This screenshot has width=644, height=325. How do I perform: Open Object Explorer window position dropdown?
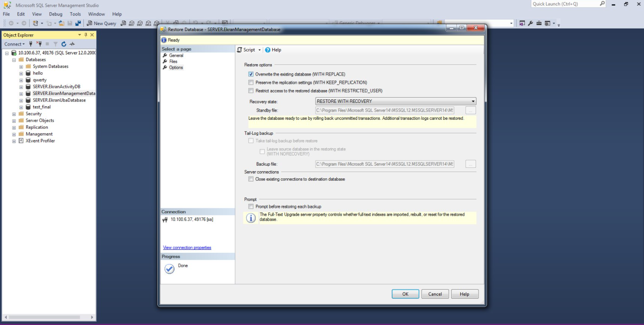tap(80, 35)
